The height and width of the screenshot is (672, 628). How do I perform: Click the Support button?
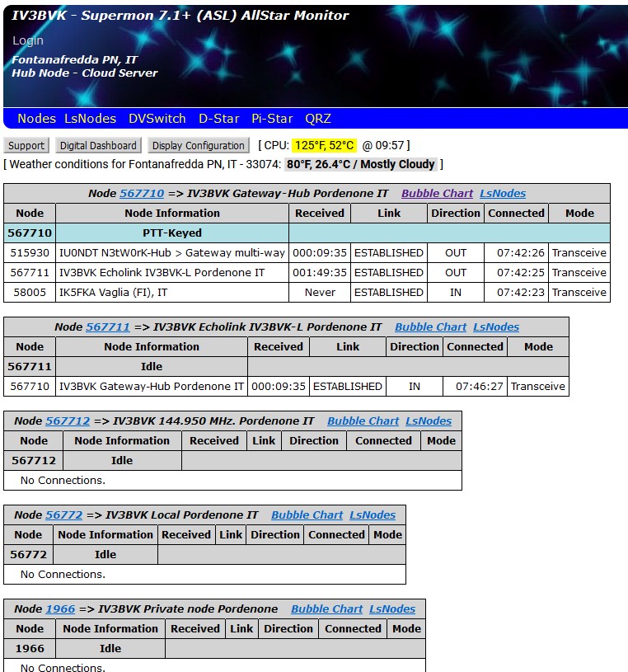tap(26, 145)
